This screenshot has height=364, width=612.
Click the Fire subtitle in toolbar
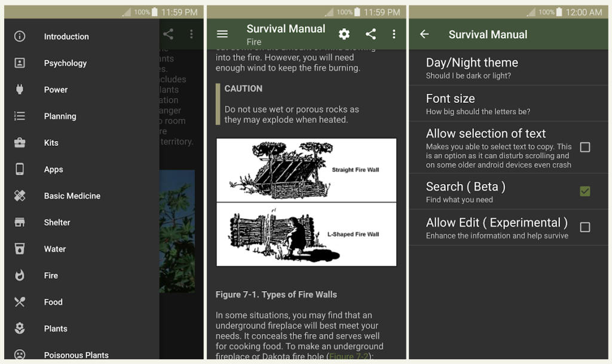[x=253, y=42]
